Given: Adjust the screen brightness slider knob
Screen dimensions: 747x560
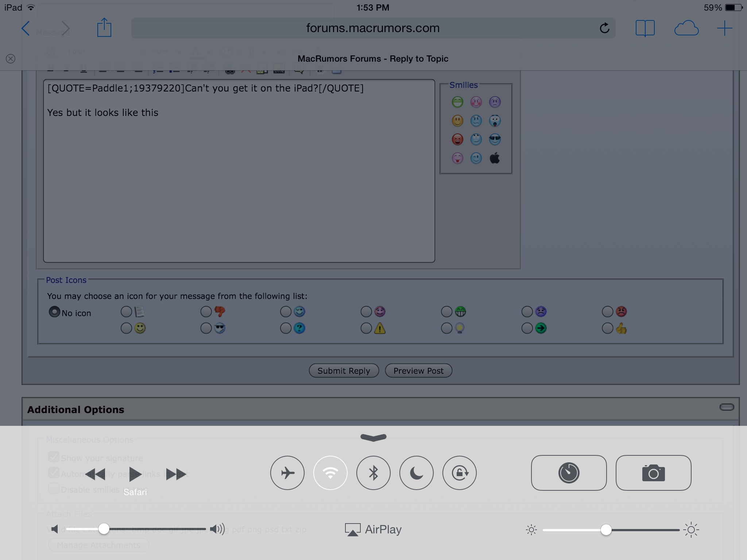Looking at the screenshot, I should coord(606,530).
